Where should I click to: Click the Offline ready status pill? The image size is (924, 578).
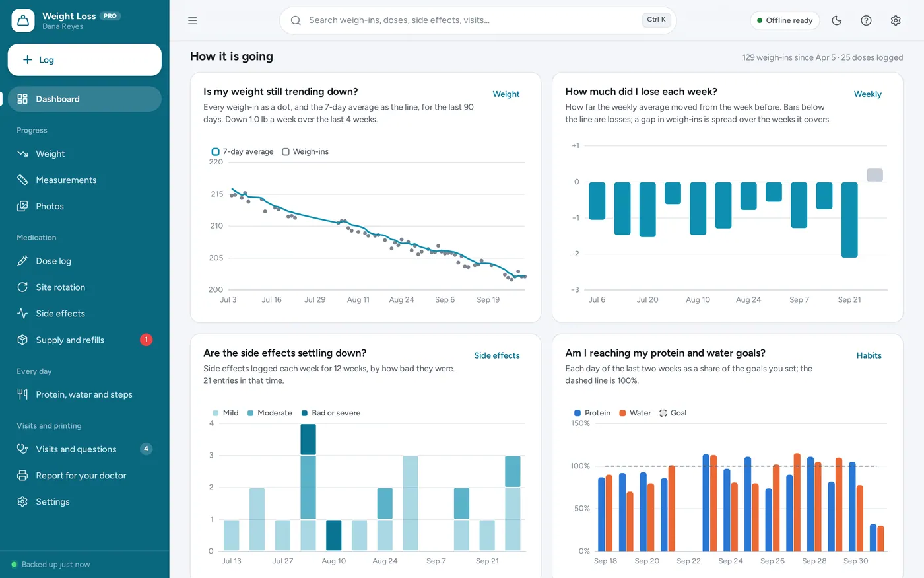[x=785, y=20]
